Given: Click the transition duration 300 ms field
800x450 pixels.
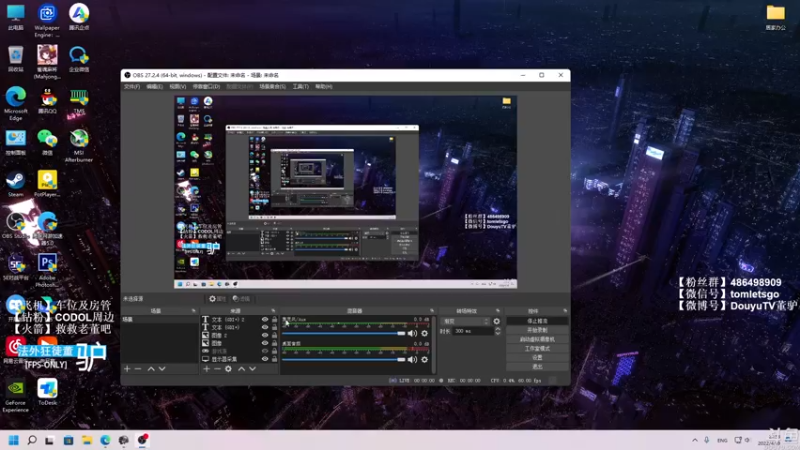Looking at the screenshot, I should coord(472,331).
